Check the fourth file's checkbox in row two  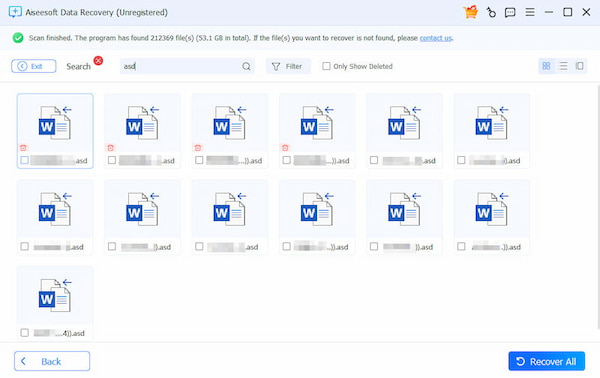coord(286,246)
